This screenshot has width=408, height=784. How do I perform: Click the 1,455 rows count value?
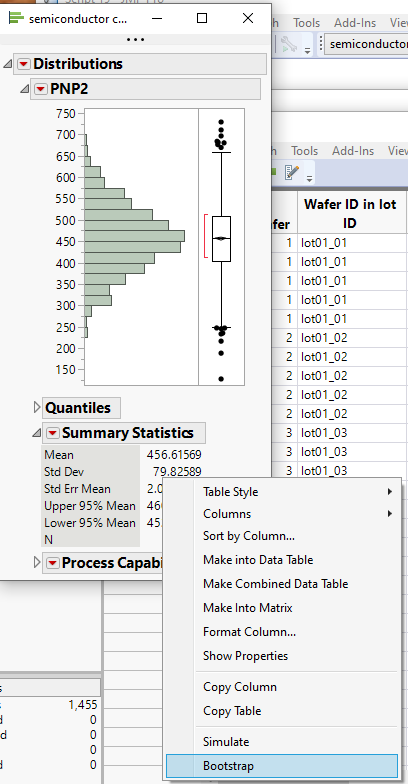pyautogui.click(x=82, y=705)
